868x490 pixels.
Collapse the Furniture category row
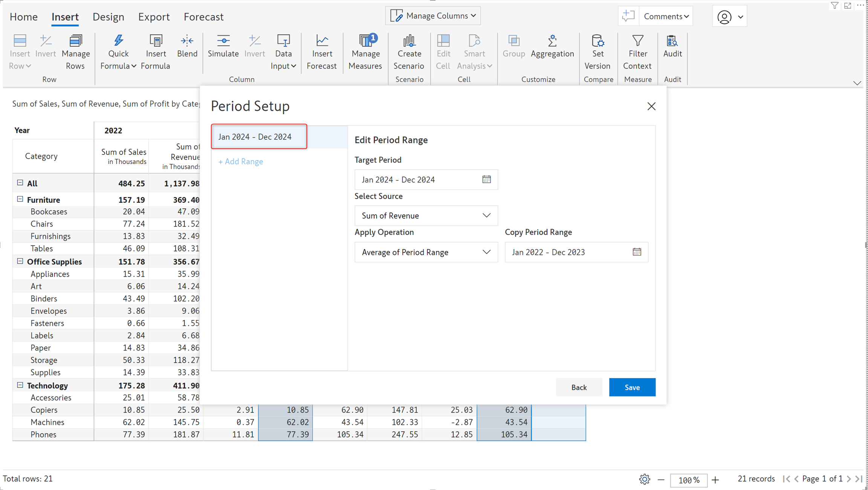click(x=20, y=199)
